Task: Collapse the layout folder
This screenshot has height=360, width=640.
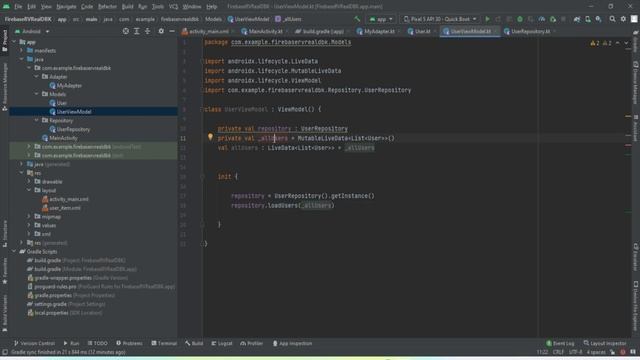Action: pyautogui.click(x=29, y=190)
